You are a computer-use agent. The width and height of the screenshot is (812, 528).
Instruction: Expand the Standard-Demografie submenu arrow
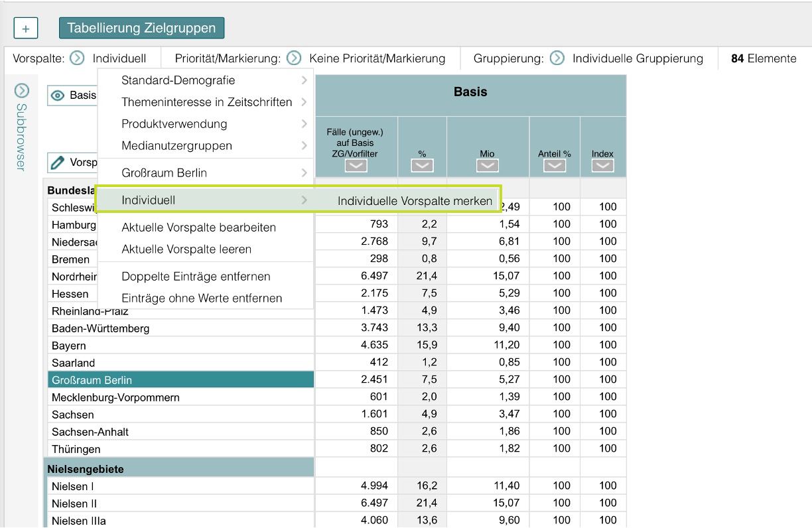[304, 80]
